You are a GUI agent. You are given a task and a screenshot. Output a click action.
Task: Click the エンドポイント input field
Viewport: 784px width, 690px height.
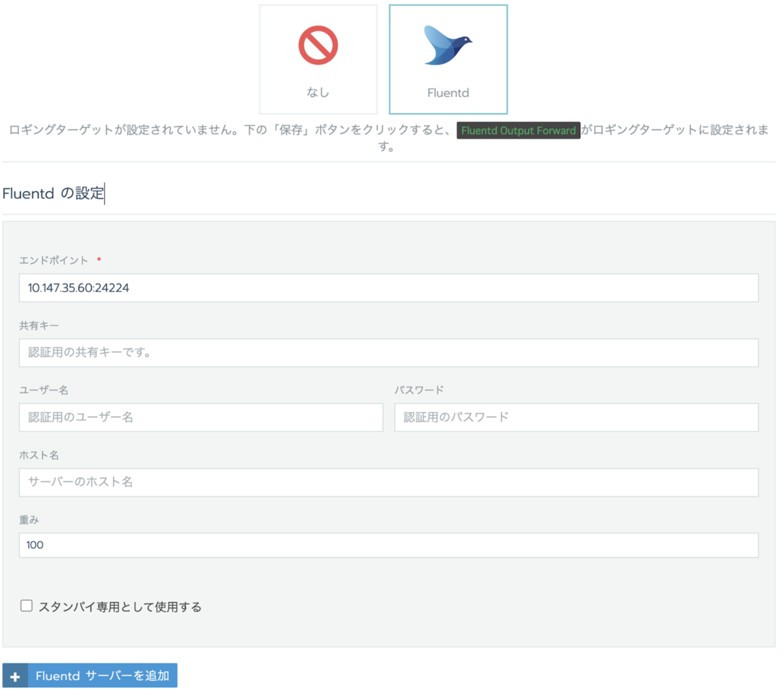389,288
